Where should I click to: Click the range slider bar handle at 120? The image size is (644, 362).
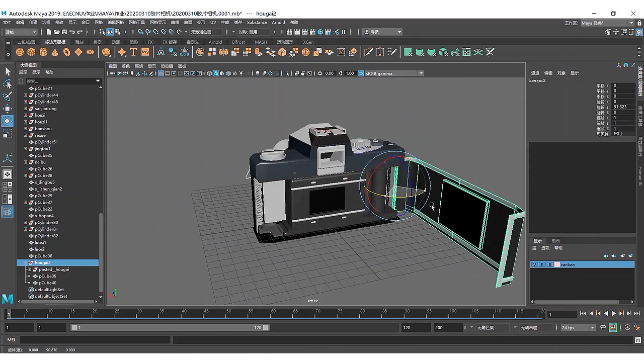coord(266,327)
